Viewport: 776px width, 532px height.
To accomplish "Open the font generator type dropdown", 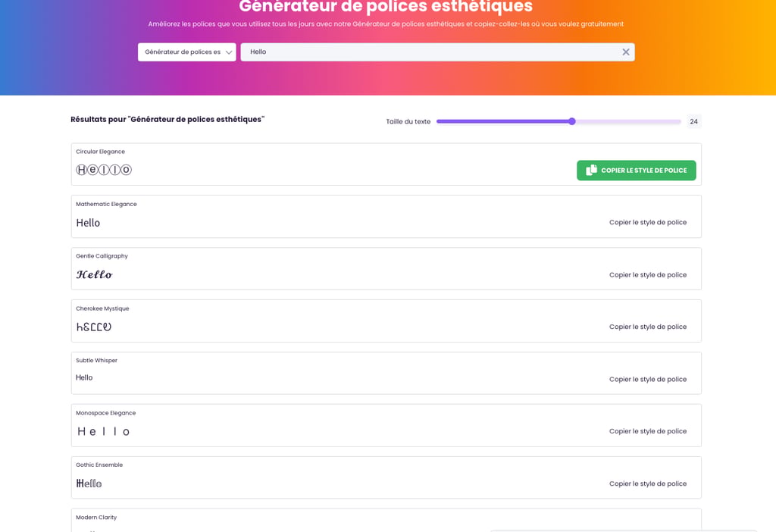I will pos(186,52).
